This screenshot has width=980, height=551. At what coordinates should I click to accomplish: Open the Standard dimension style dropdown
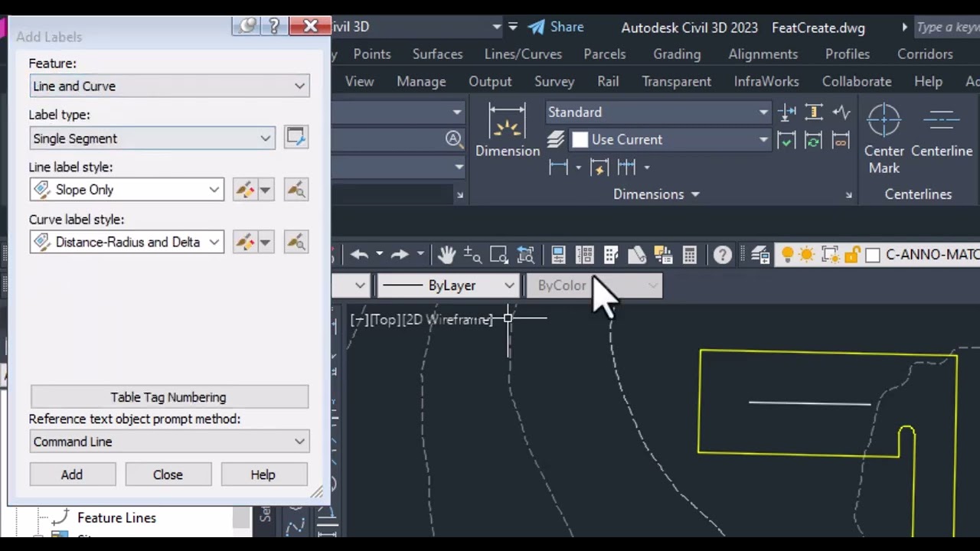point(658,112)
